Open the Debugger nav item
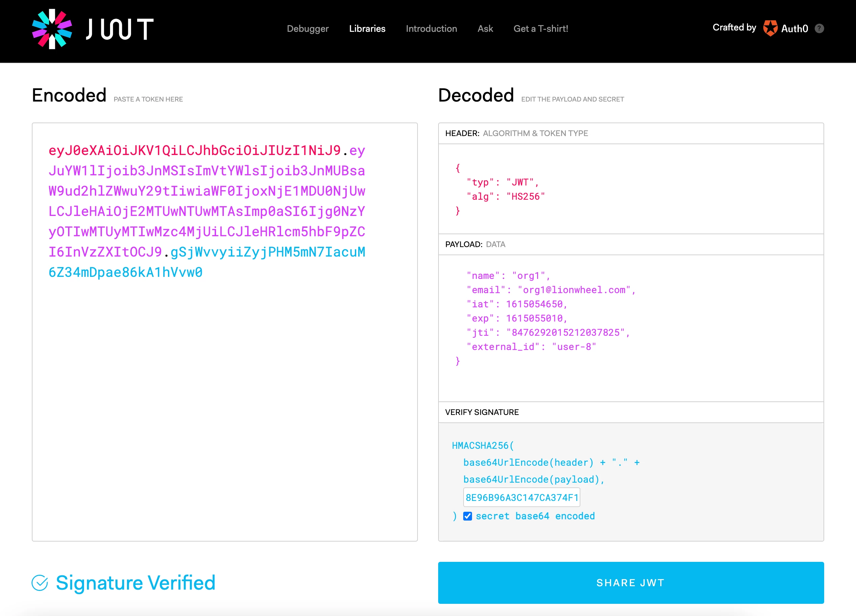The width and height of the screenshot is (856, 616). pos(307,29)
